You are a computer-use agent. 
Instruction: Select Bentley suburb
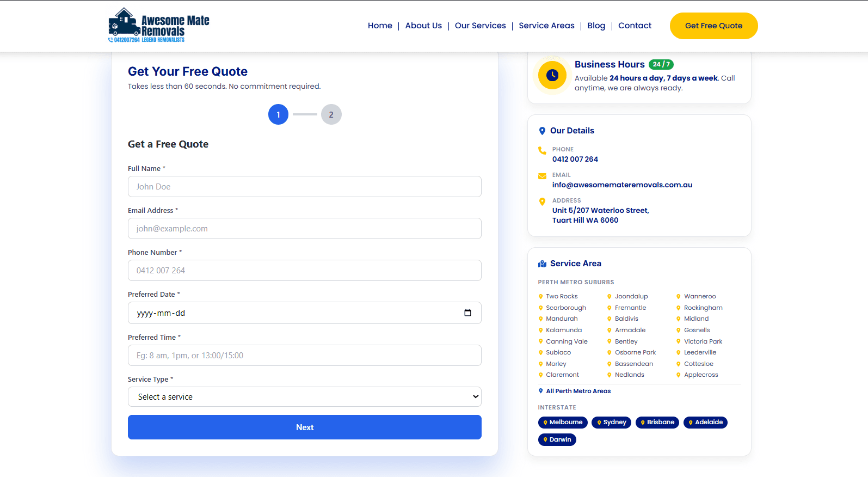pos(626,341)
